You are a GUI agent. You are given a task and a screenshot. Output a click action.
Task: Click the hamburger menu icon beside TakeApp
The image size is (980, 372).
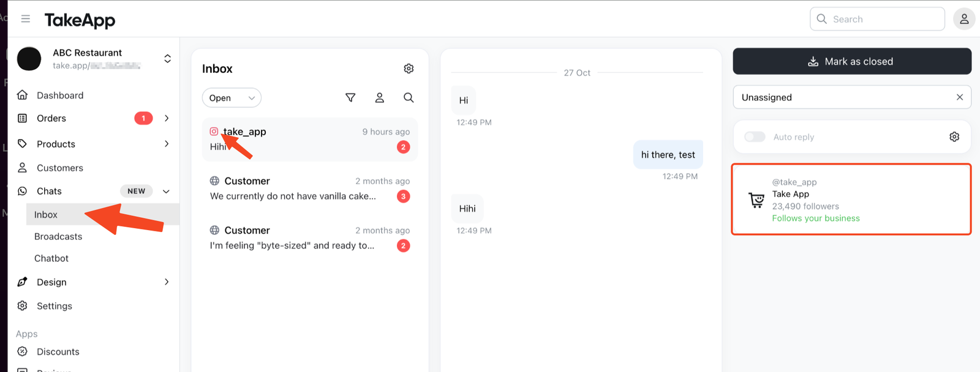click(x=26, y=19)
